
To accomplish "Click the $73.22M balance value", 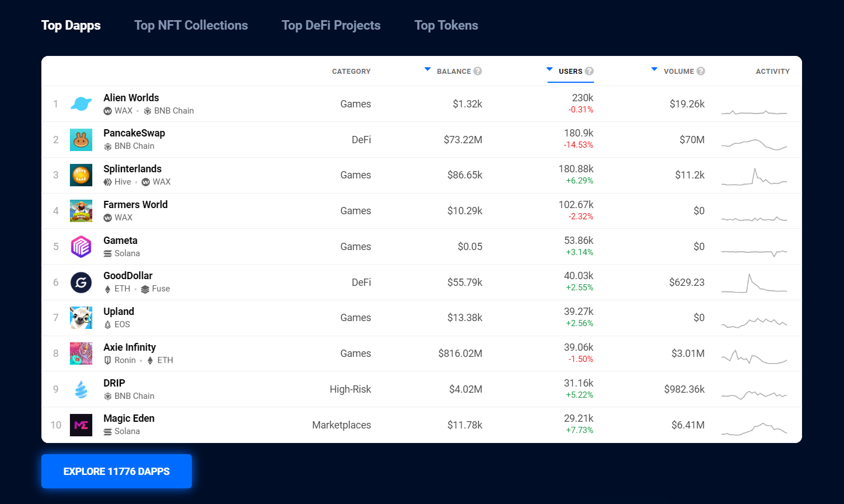I will coord(463,140).
